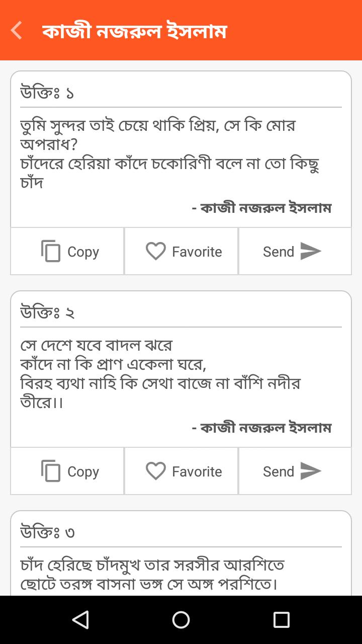Toggle the heart icon on quote 2
Screen dimensions: 362x644
coord(156,471)
